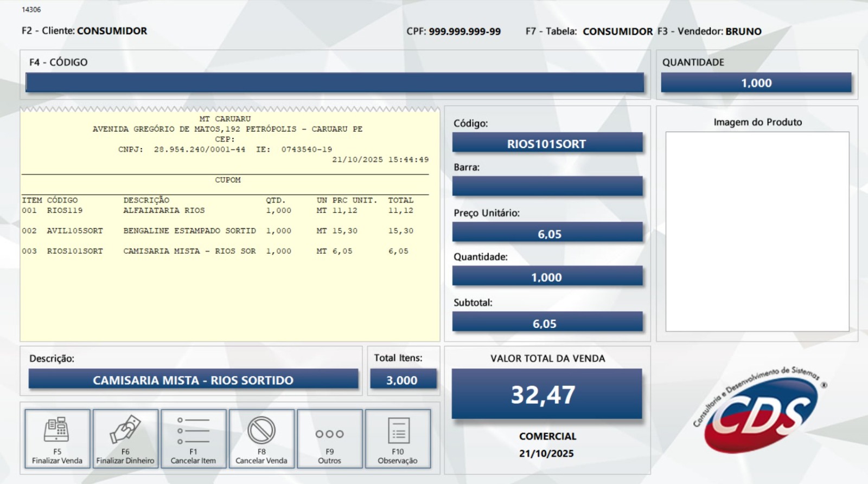The image size is (868, 484).
Task: Click the 14306 number at top left
Action: 31,9
